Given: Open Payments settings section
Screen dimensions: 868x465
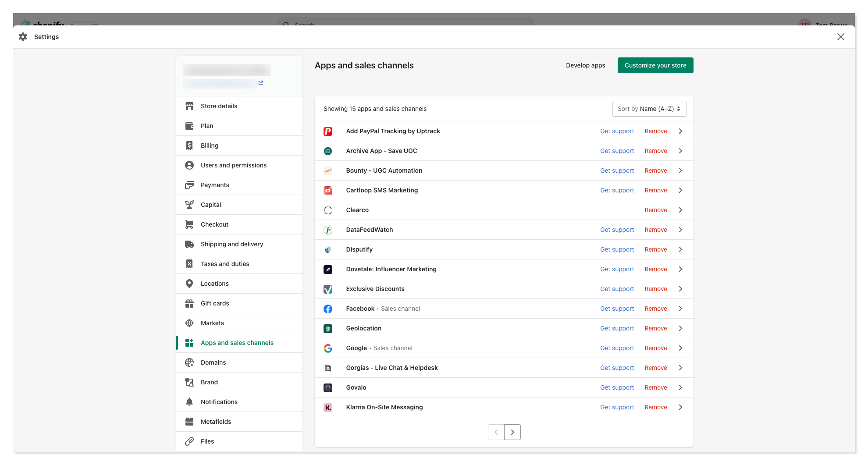Looking at the screenshot, I should tap(239, 185).
